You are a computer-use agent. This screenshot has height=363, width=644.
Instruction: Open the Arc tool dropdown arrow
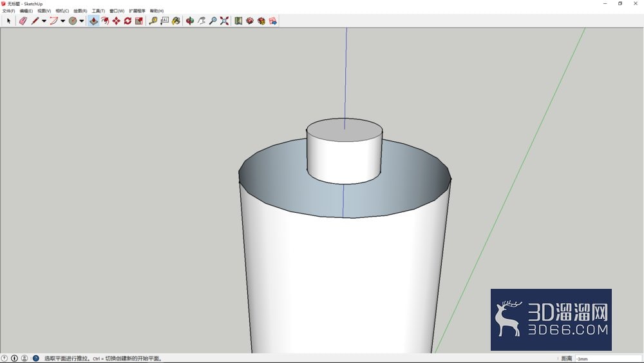pos(63,21)
